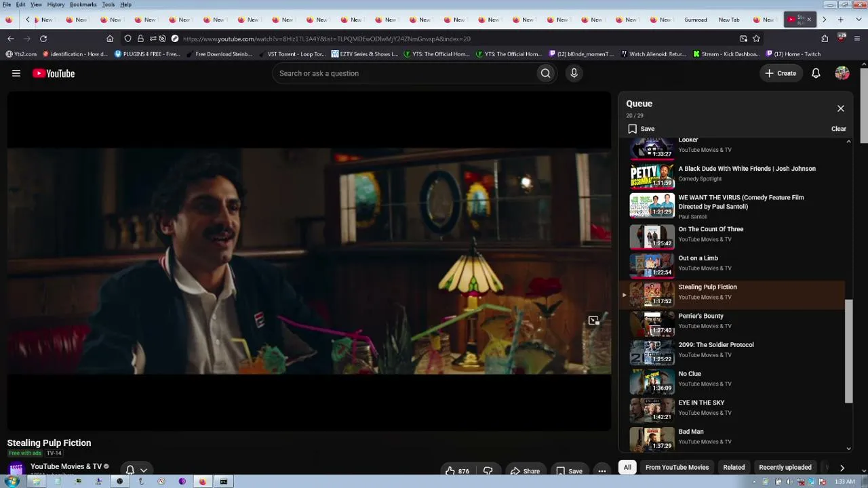Open the PLUGINS 4 FREE bookmark

click(147, 54)
